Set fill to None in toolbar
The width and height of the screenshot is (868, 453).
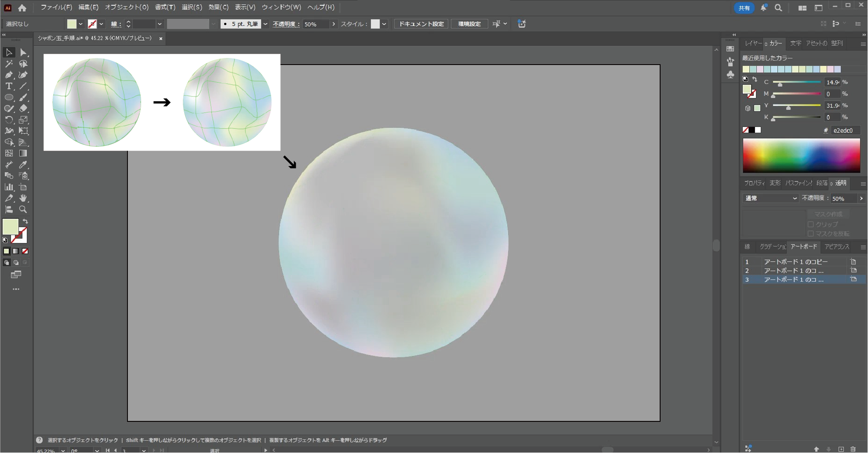25,251
